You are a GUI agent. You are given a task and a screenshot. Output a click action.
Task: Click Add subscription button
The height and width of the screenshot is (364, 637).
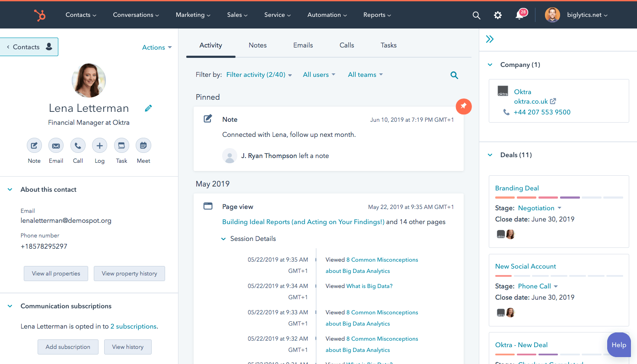click(x=68, y=347)
